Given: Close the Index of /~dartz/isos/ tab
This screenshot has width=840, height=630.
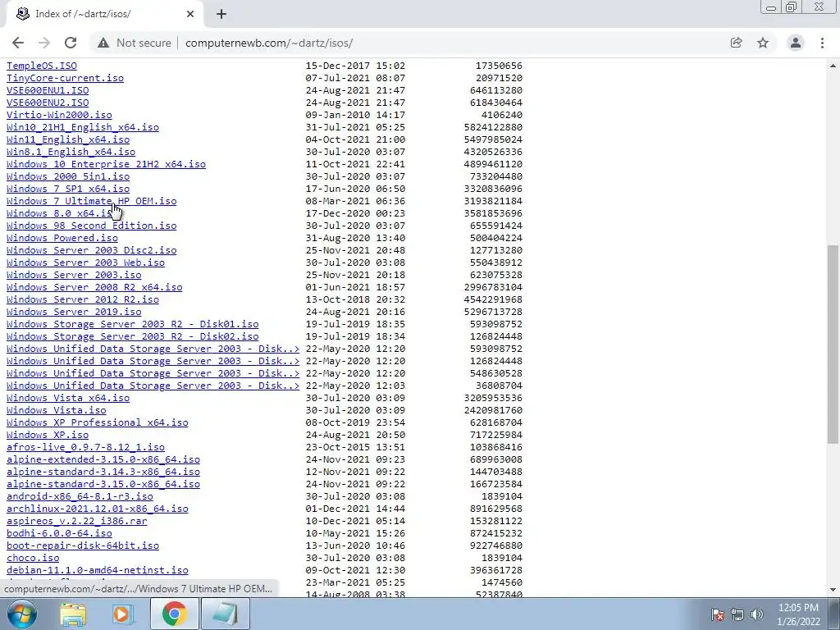Looking at the screenshot, I should [190, 14].
